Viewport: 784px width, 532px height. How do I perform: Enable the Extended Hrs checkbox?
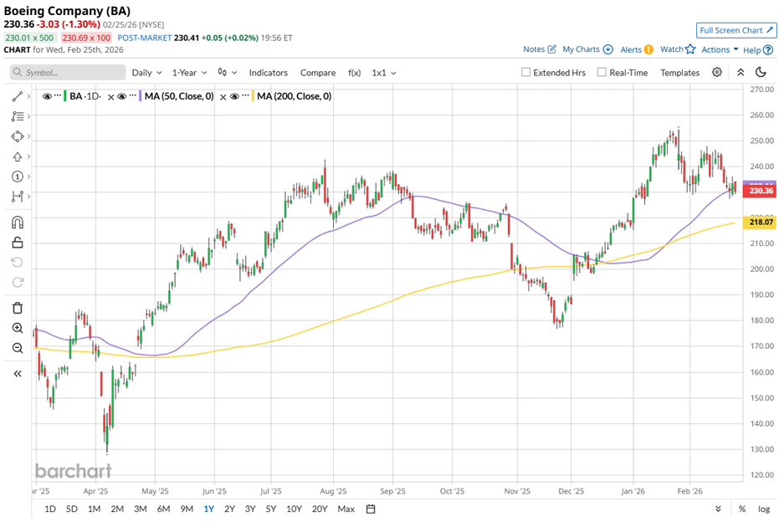pyautogui.click(x=526, y=73)
